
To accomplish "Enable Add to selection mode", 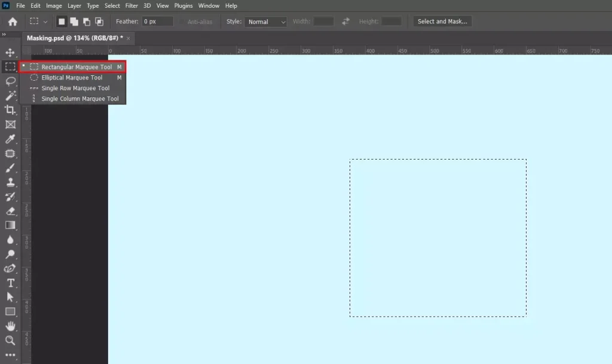I will point(74,22).
